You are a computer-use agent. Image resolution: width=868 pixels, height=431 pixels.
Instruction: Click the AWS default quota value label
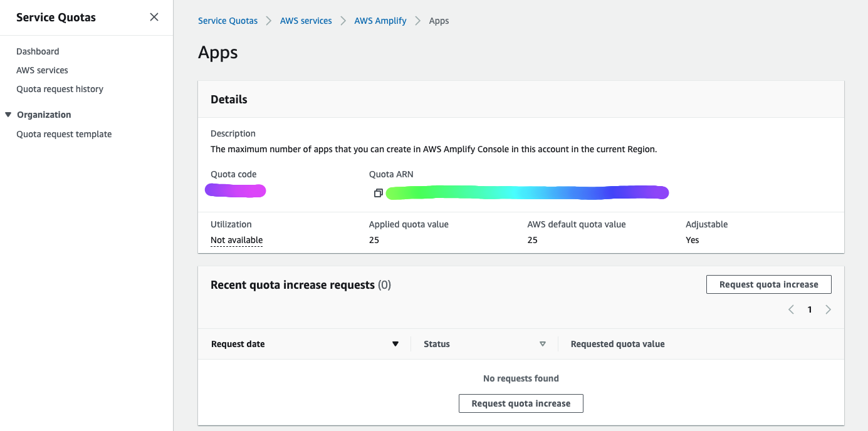(x=577, y=224)
